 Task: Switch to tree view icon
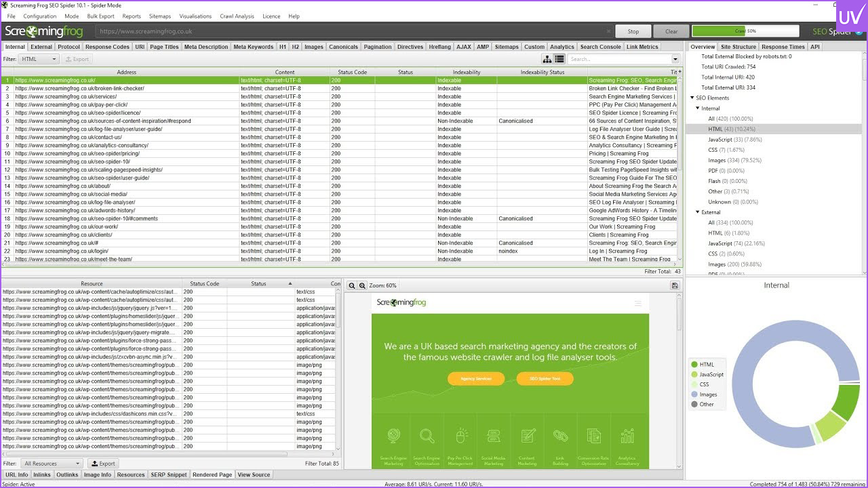(x=547, y=59)
